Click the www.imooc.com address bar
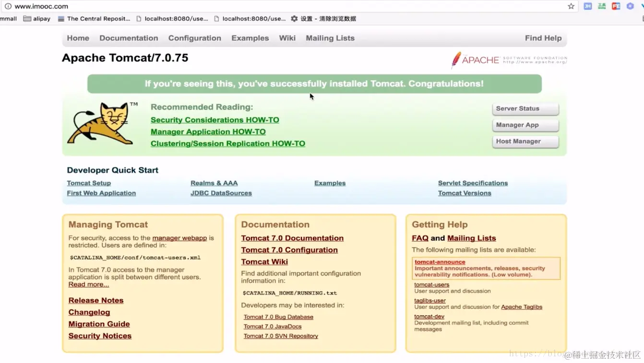 point(288,6)
